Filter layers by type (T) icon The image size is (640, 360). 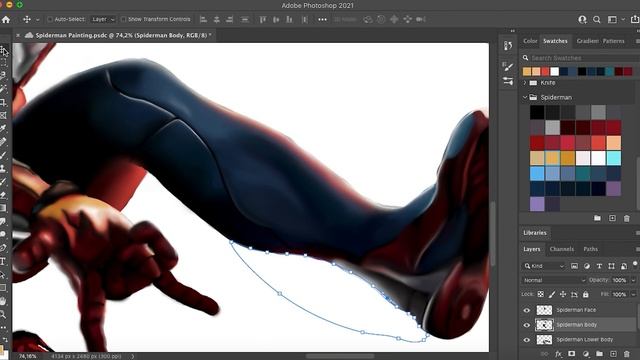point(599,266)
